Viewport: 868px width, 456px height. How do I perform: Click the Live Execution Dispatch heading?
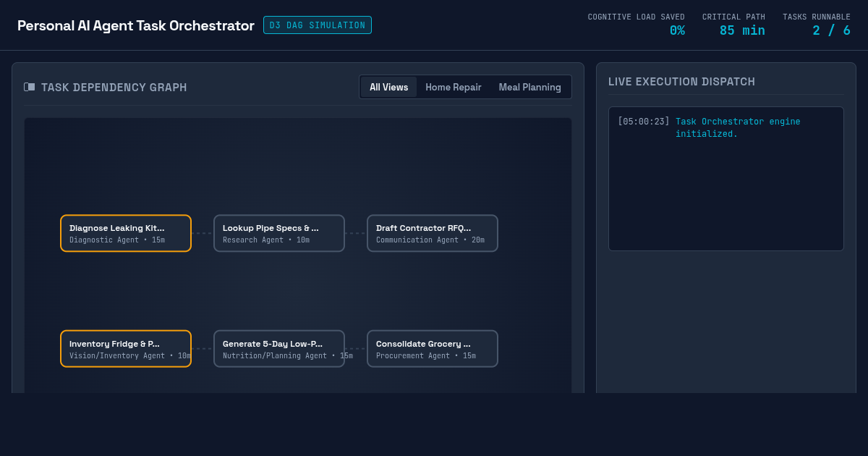click(x=681, y=82)
